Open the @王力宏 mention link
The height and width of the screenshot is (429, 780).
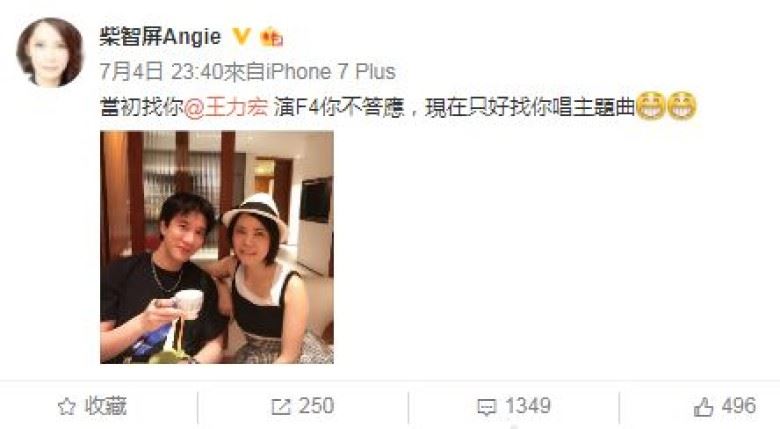226,107
